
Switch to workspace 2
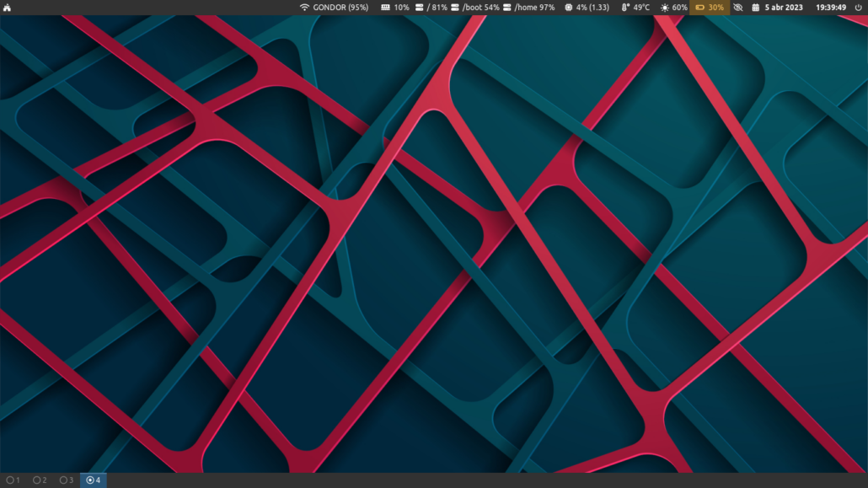40,480
